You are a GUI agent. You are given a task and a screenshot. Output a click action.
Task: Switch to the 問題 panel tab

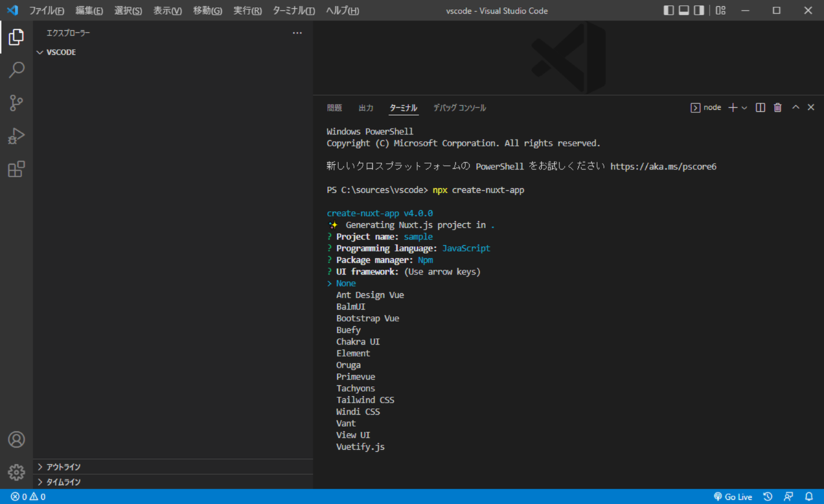pos(334,108)
